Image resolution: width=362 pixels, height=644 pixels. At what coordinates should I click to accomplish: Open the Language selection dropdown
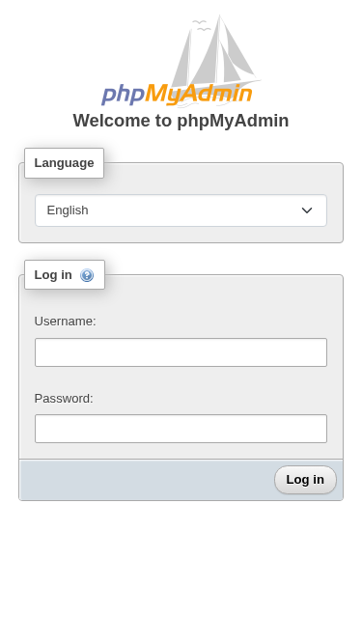coord(181,210)
